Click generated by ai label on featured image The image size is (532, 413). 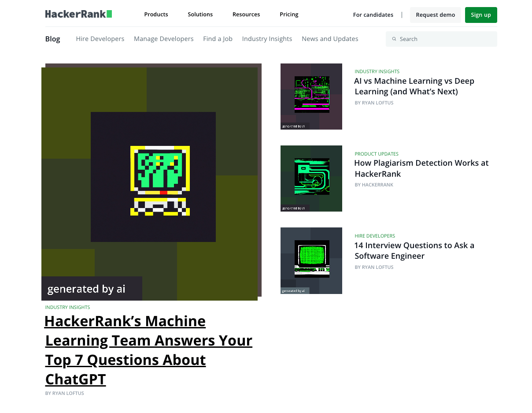point(92,289)
